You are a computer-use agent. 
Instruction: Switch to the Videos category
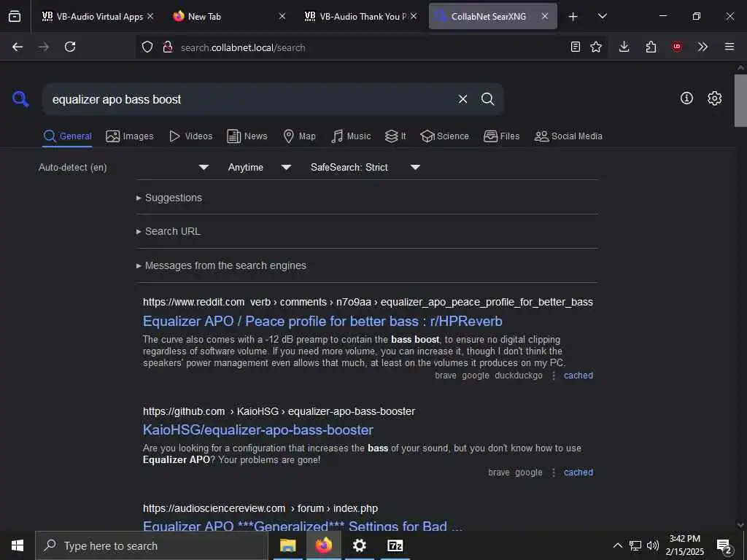(190, 136)
